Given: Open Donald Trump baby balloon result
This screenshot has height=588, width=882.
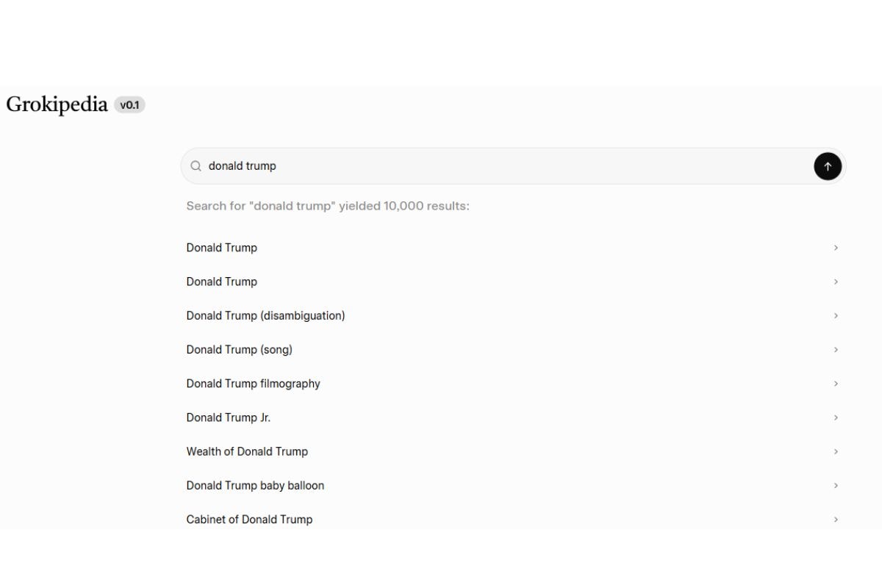Looking at the screenshot, I should [255, 485].
